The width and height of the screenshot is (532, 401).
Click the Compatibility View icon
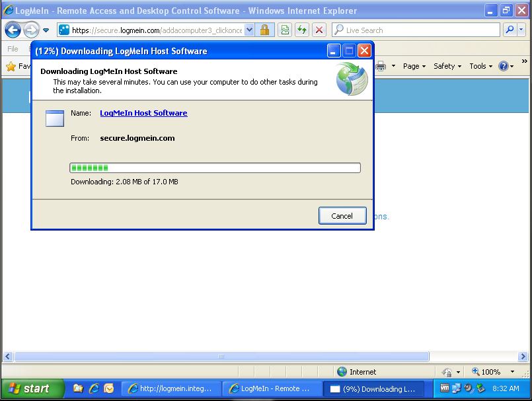[285, 30]
